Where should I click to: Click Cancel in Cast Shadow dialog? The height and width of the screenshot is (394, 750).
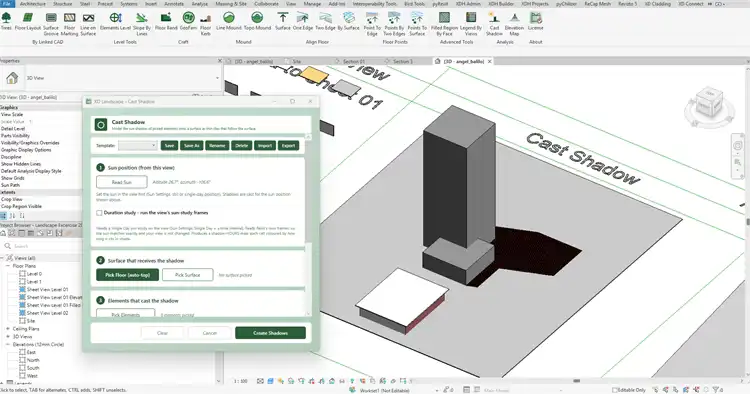(210, 333)
